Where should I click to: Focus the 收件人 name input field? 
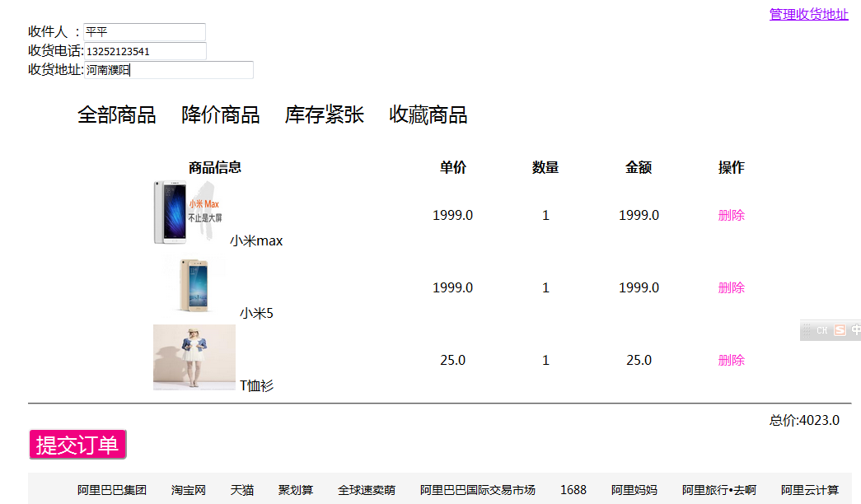coord(144,32)
